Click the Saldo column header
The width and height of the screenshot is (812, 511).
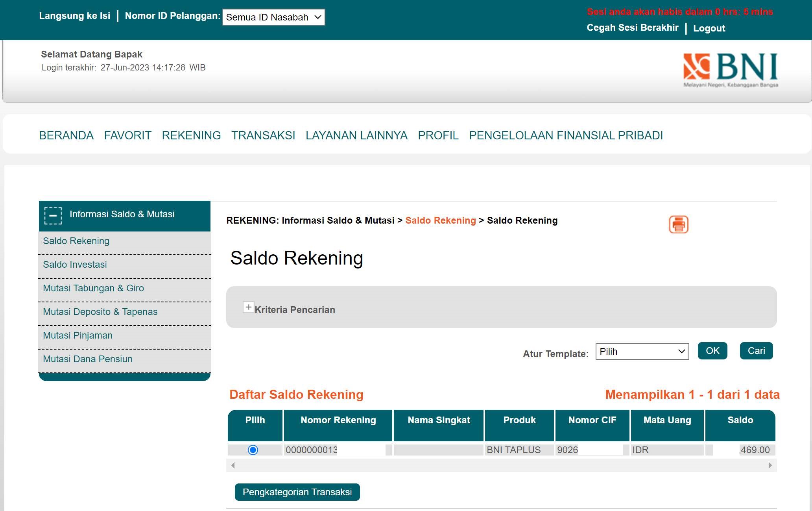pyautogui.click(x=740, y=420)
